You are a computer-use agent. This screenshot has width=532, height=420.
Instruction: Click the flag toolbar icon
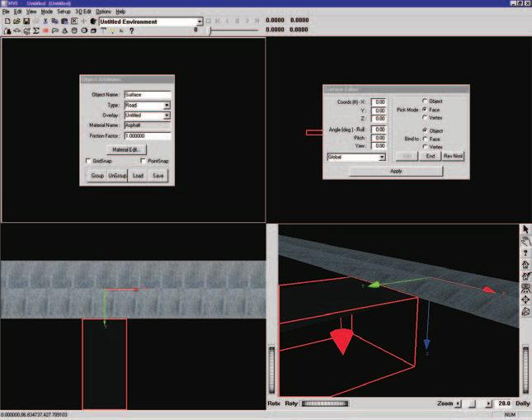(55, 31)
